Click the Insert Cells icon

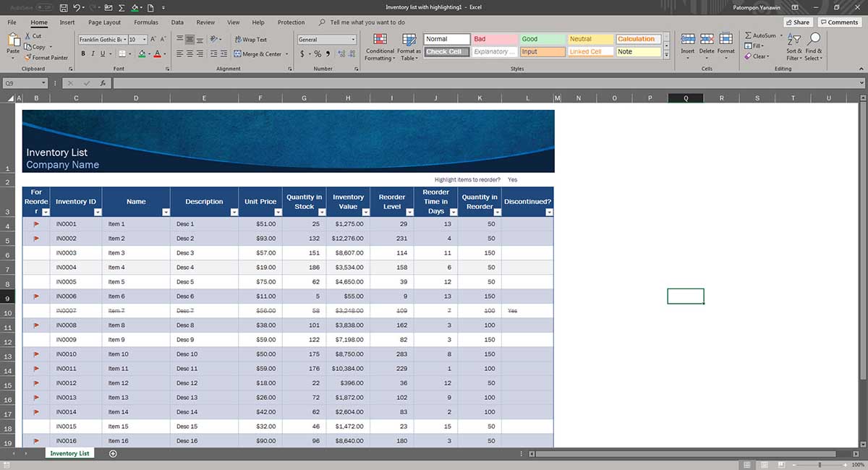(686, 40)
